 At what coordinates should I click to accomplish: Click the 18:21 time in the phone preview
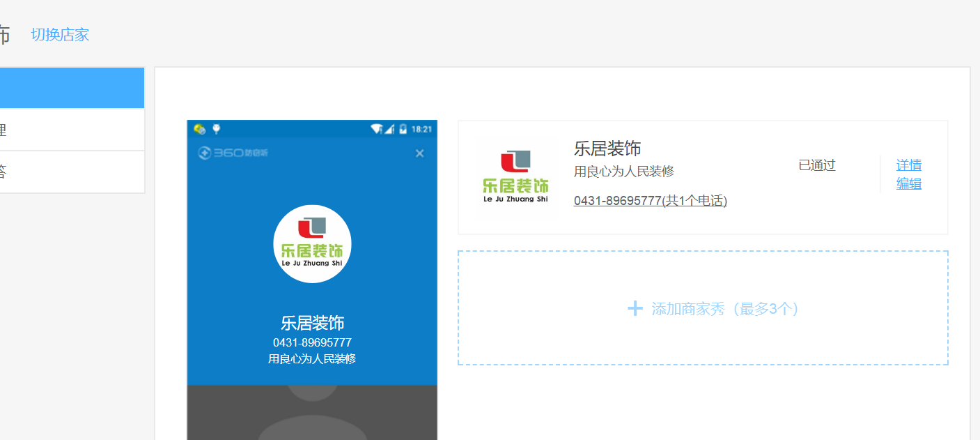click(x=421, y=129)
